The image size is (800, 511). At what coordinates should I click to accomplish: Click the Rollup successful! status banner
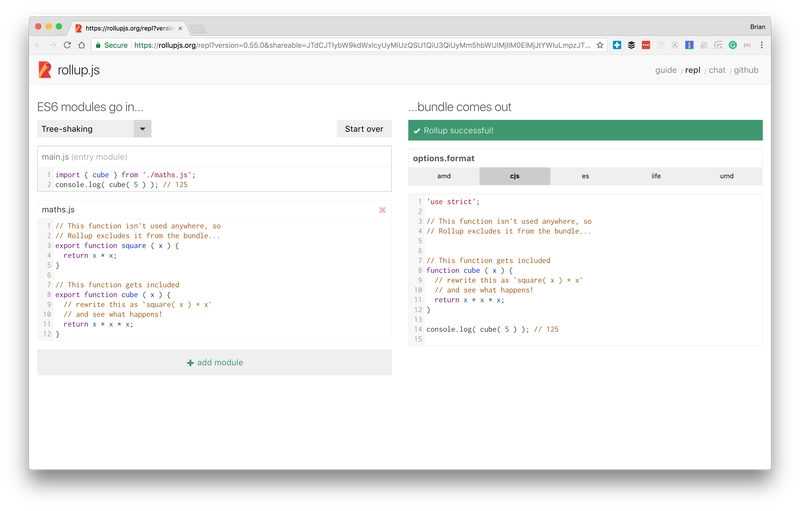coord(585,131)
